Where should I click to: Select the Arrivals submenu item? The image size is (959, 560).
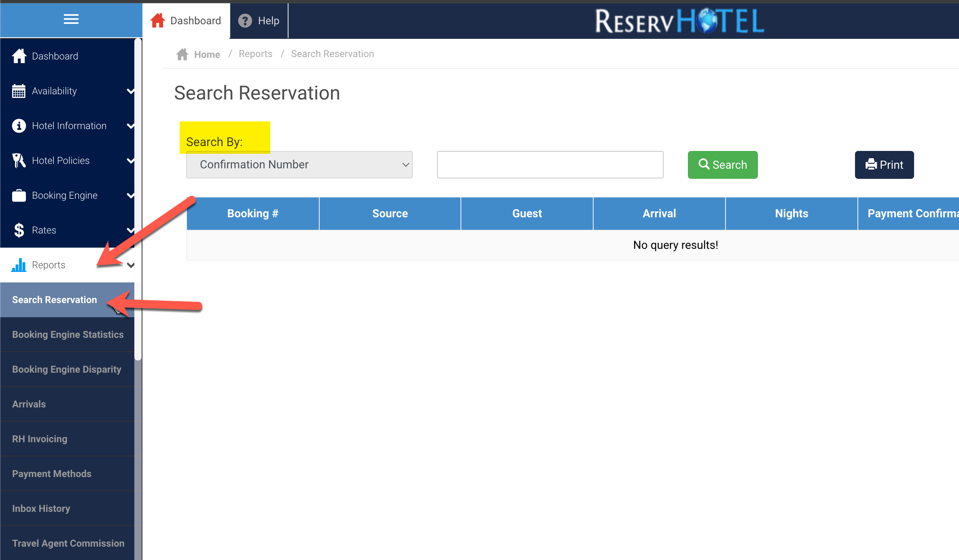click(x=29, y=404)
